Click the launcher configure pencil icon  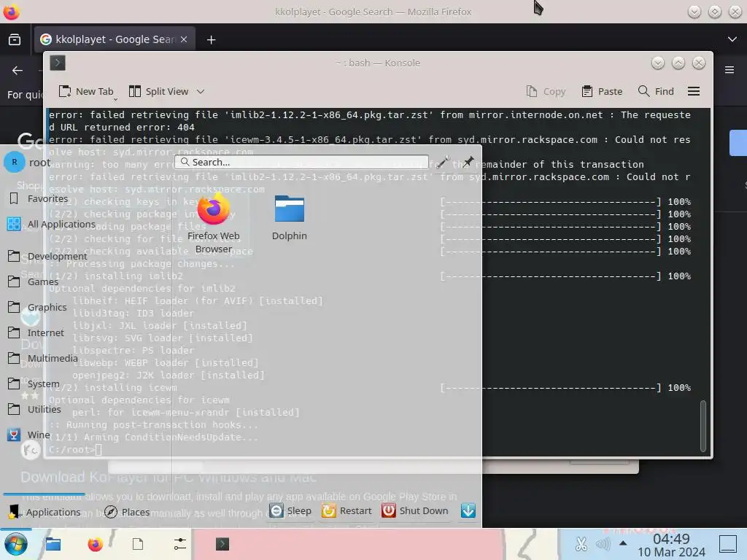coord(443,162)
